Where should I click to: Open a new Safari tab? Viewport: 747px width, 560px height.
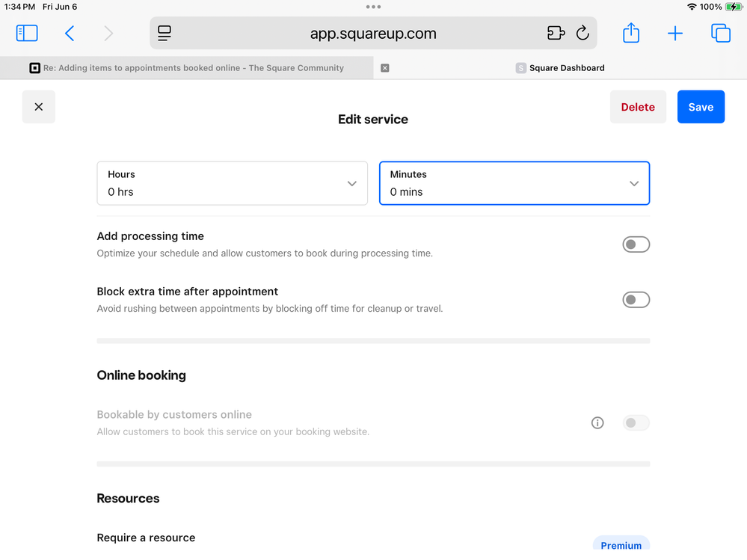pos(675,33)
